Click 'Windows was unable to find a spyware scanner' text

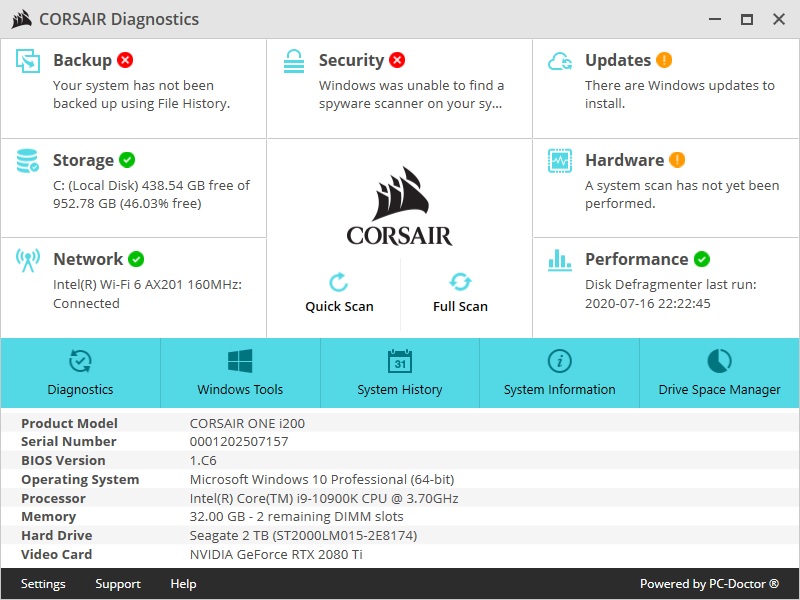click(411, 94)
